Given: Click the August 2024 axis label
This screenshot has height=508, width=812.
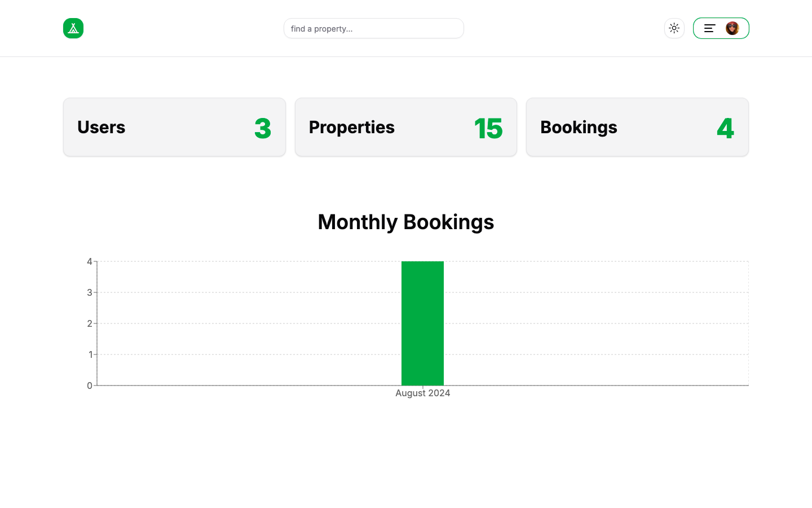Looking at the screenshot, I should pyautogui.click(x=423, y=393).
